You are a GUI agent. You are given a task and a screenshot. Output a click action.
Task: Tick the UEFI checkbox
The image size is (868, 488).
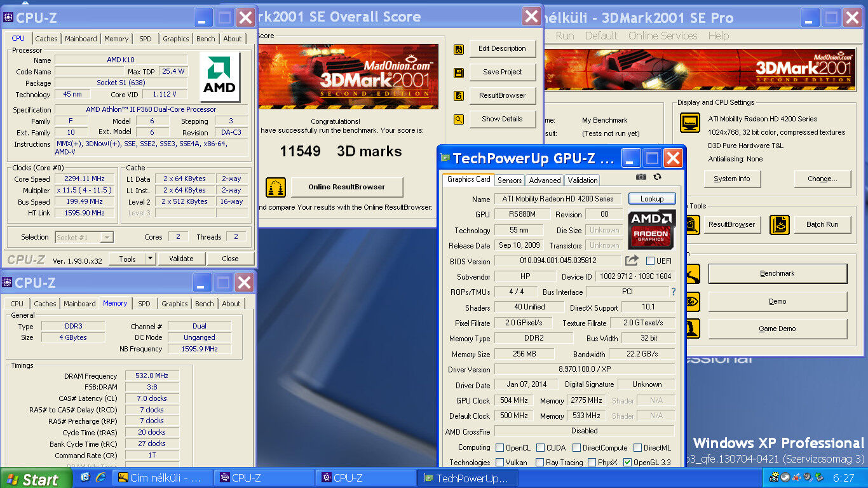click(x=650, y=261)
